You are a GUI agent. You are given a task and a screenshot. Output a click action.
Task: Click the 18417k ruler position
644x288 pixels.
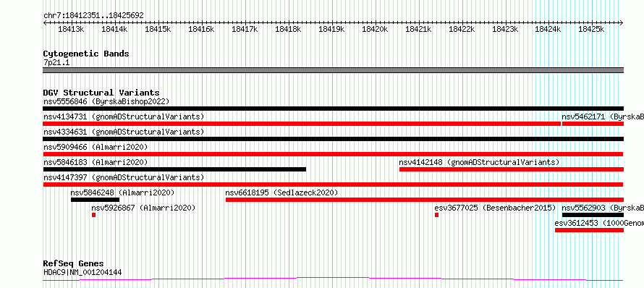pyautogui.click(x=245, y=29)
